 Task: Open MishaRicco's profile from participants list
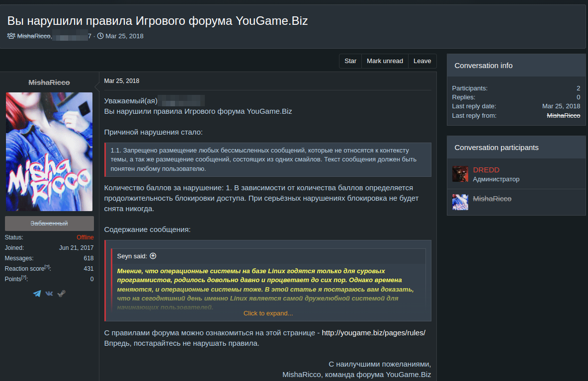click(492, 198)
